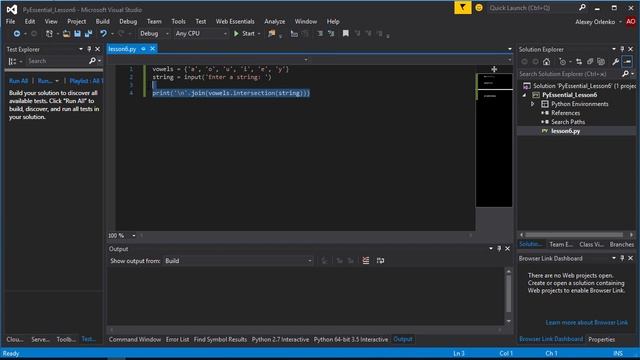
Task: Switch to the Error List tab
Action: click(x=178, y=339)
